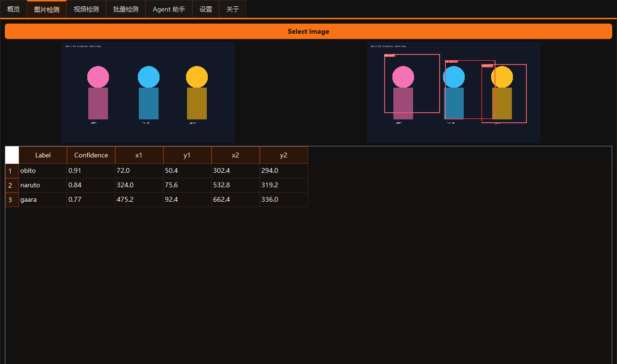Click the Select Image button
This screenshot has height=364, width=617.
[x=308, y=31]
